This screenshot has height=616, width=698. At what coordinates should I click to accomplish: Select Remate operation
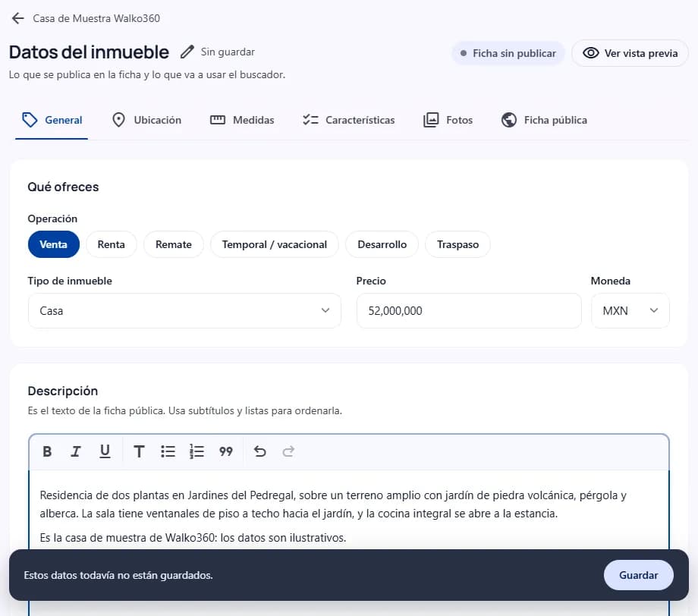[174, 244]
